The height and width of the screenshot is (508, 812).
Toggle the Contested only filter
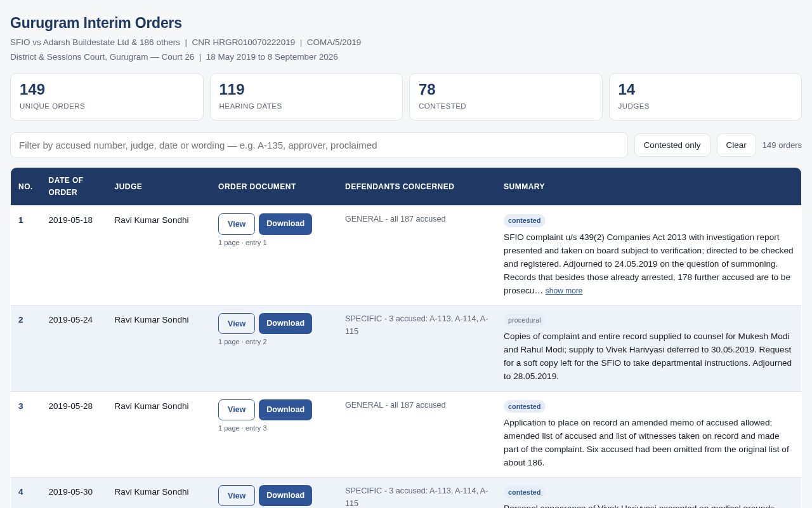(672, 145)
